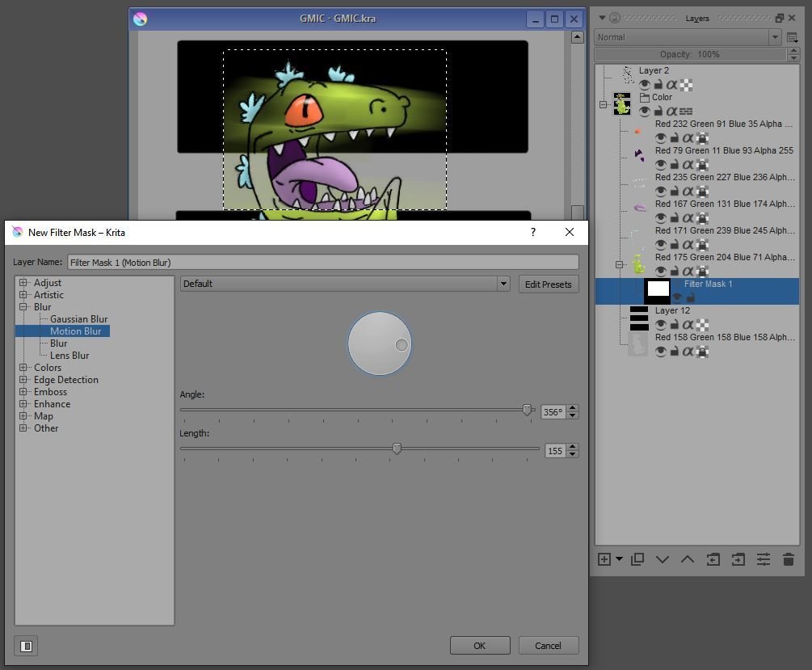Open Edit Presets button

[549, 284]
